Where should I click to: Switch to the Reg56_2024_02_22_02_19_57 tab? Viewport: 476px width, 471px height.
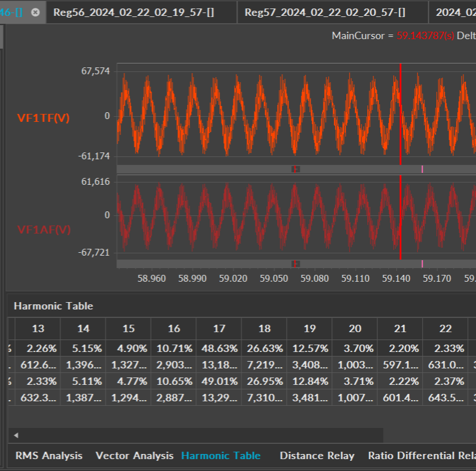134,12
